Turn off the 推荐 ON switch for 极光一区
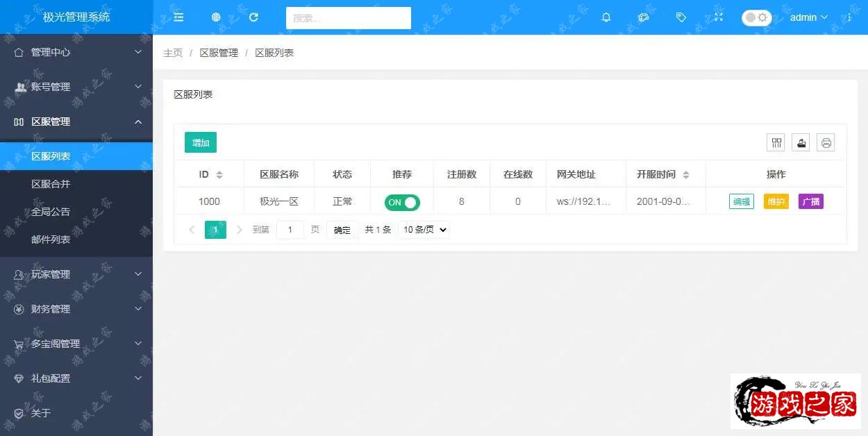Screen dimensions: 868x436 point(402,202)
